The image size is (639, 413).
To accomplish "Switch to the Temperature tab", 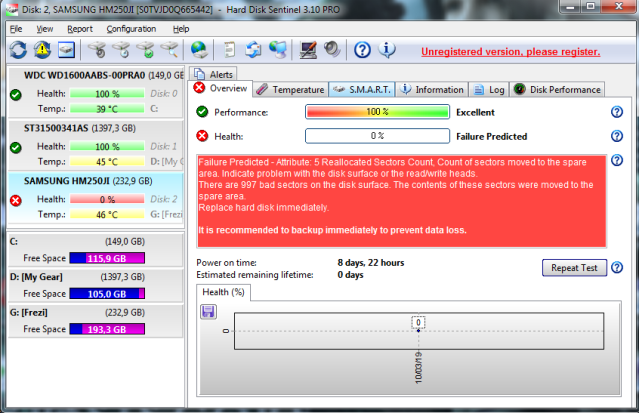I will pyautogui.click(x=290, y=90).
